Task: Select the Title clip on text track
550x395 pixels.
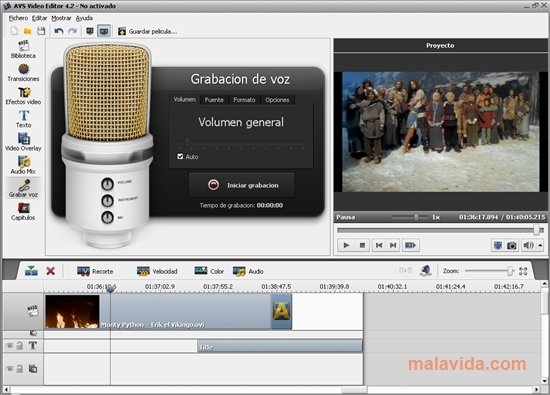Action: (280, 346)
